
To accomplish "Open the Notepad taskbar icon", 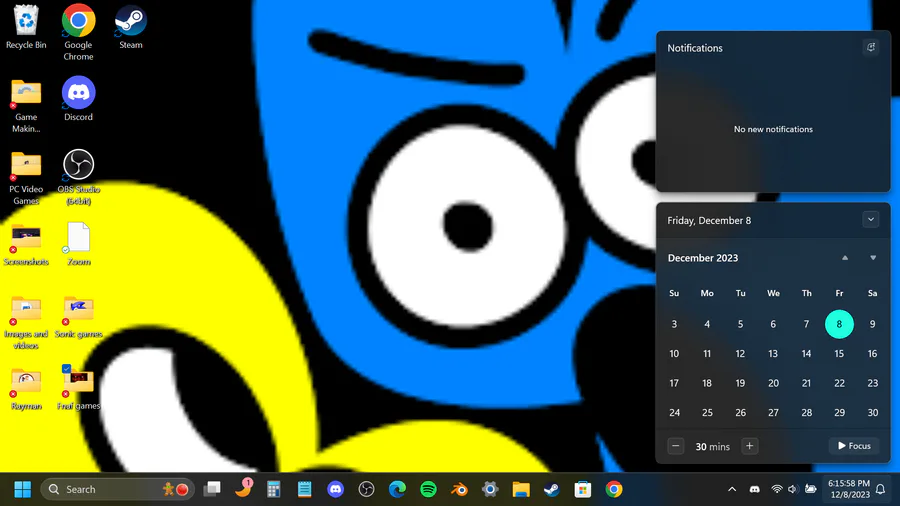I will pos(304,489).
